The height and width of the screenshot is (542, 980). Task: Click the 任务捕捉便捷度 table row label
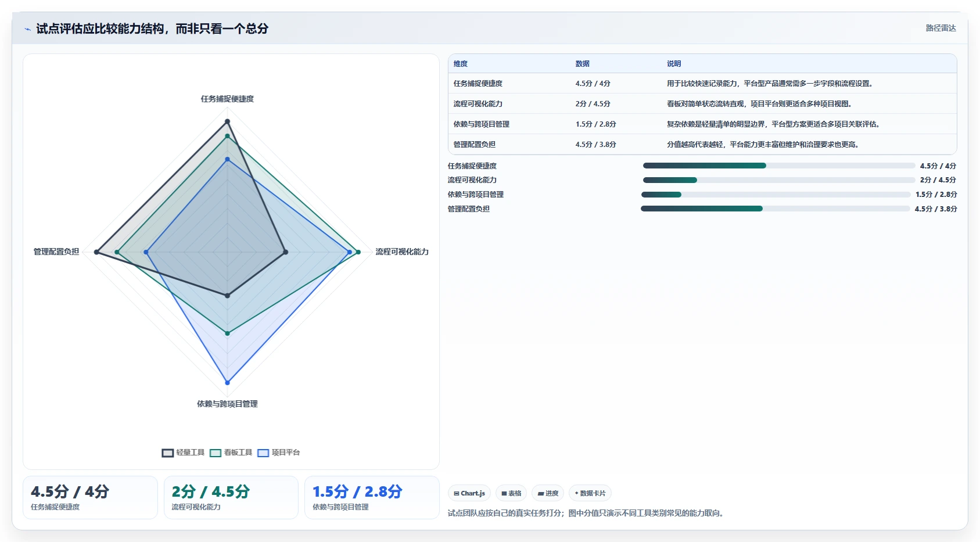(x=478, y=84)
